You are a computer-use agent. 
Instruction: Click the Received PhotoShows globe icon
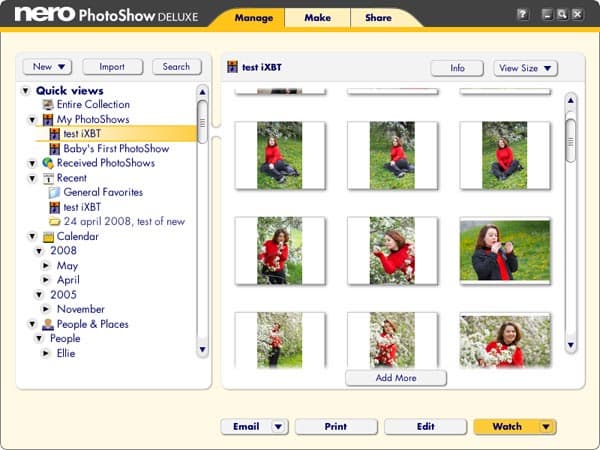(x=48, y=163)
